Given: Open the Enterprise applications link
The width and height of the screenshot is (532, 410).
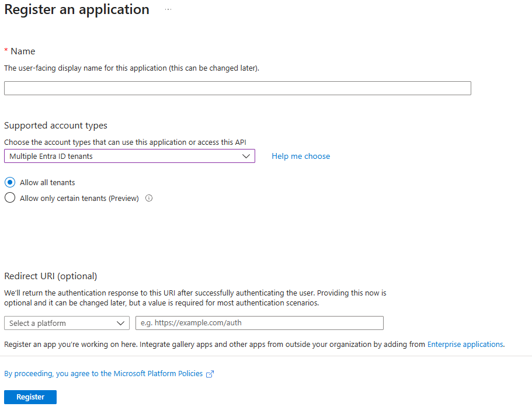Looking at the screenshot, I should [x=465, y=344].
